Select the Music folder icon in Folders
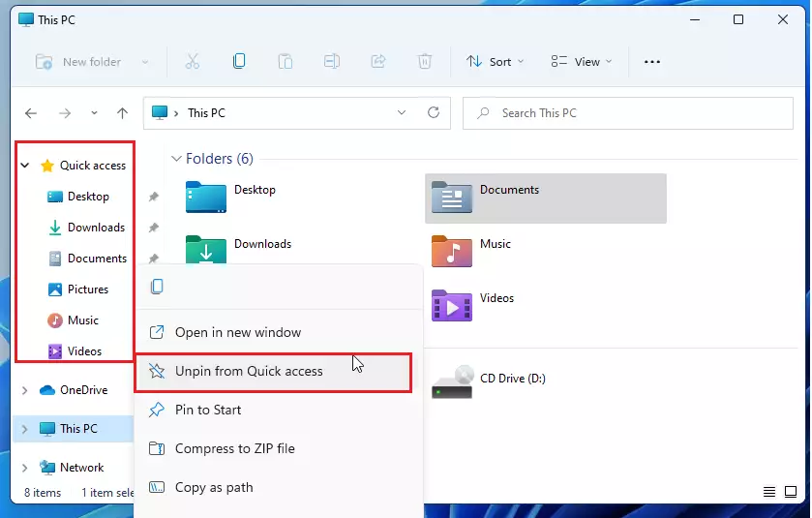 (x=452, y=251)
